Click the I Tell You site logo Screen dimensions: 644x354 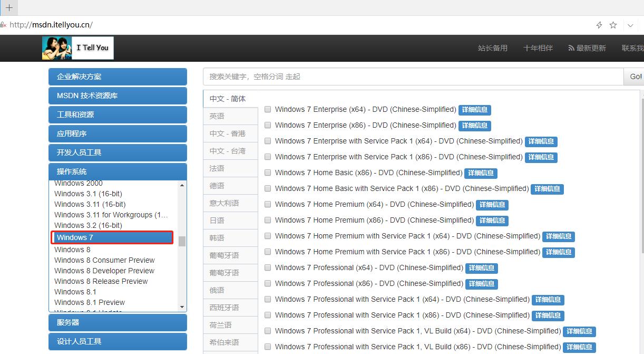(77, 47)
